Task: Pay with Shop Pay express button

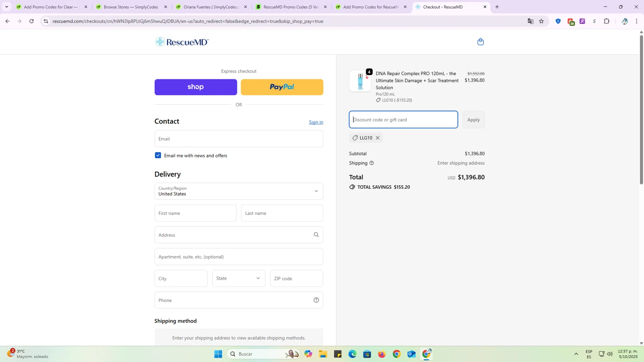Action: [x=196, y=87]
